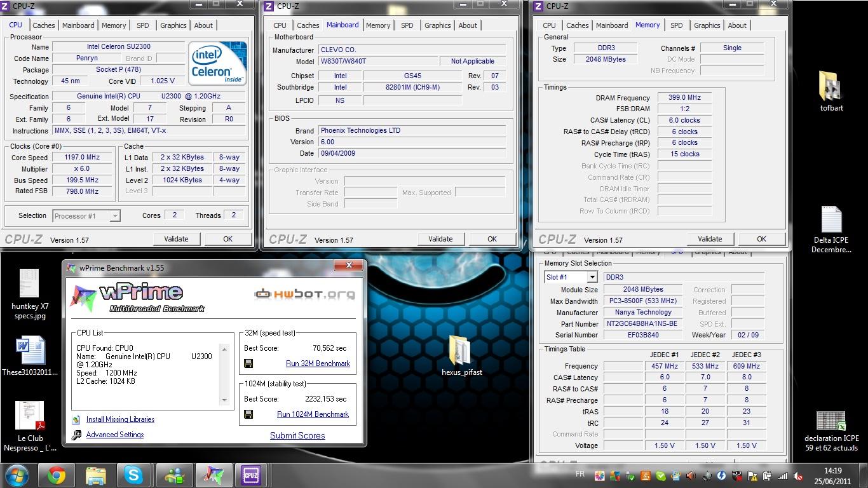Click the Java tray icon

[646, 476]
